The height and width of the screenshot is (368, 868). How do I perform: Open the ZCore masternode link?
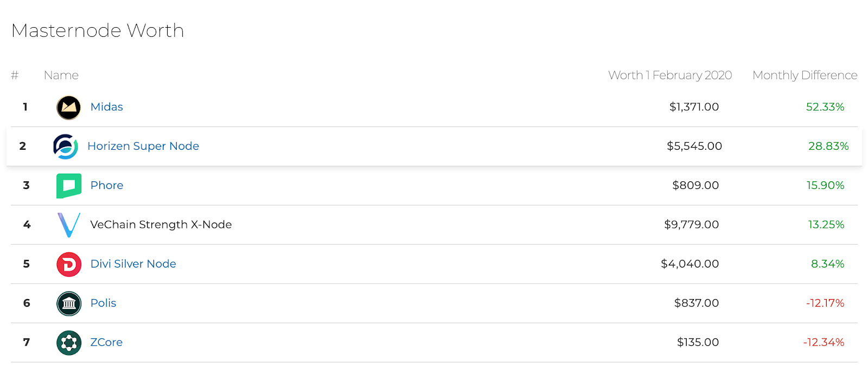pos(106,342)
